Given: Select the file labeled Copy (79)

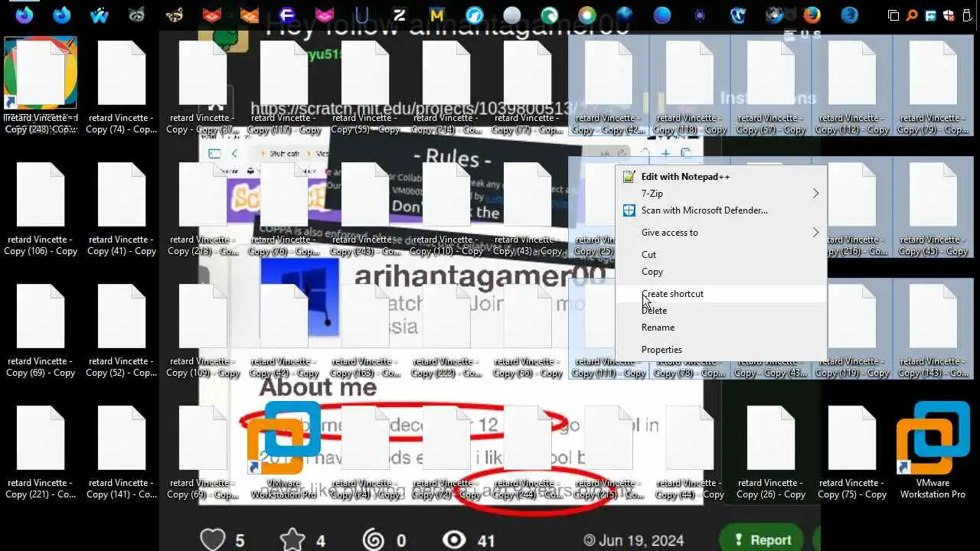Looking at the screenshot, I should [x=933, y=86].
